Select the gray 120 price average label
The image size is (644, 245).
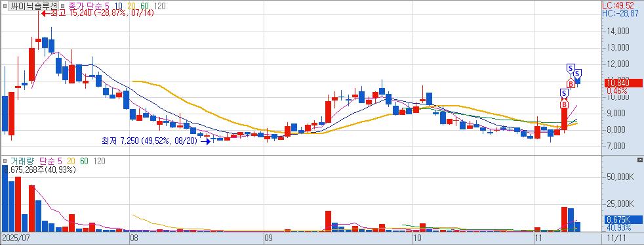pos(159,6)
